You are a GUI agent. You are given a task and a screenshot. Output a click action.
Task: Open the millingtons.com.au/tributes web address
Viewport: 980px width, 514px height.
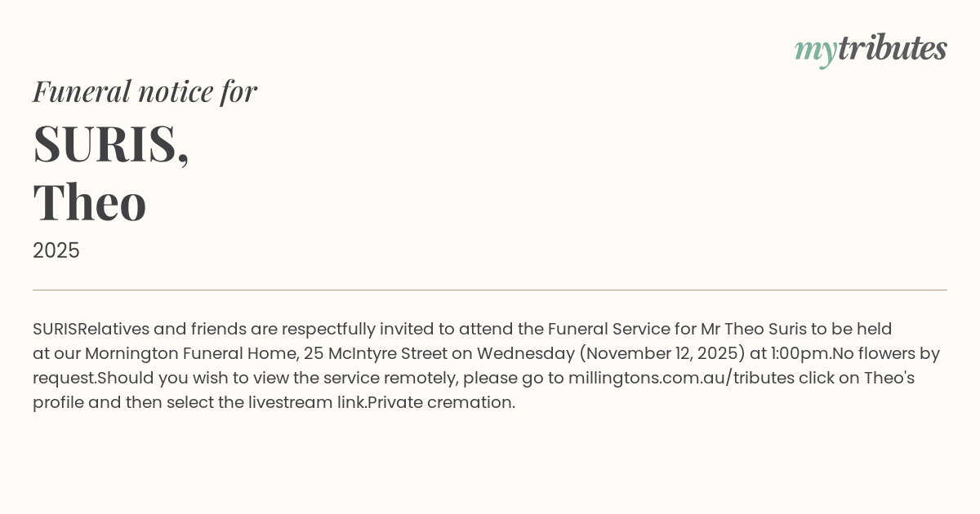coord(681,378)
